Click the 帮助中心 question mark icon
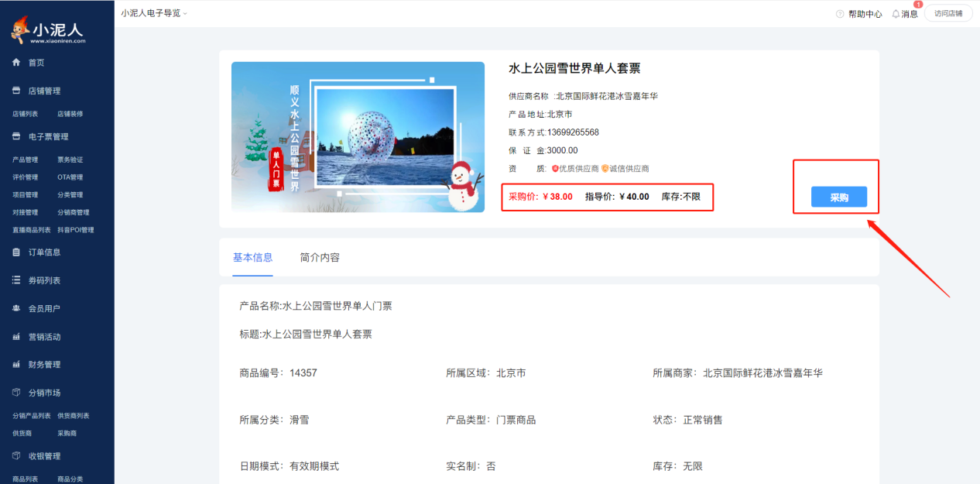Screen dimensions: 980x484 (840, 14)
